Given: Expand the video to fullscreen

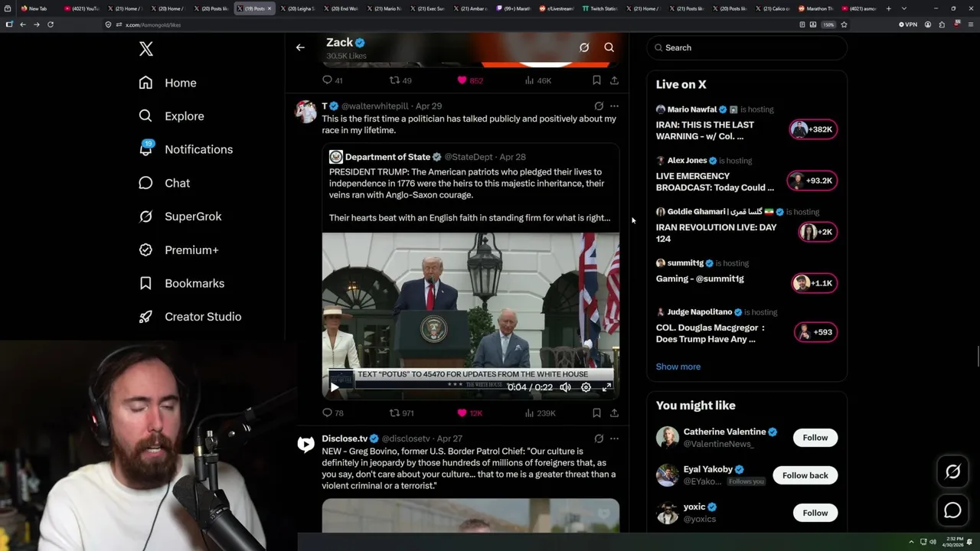Looking at the screenshot, I should coord(606,387).
